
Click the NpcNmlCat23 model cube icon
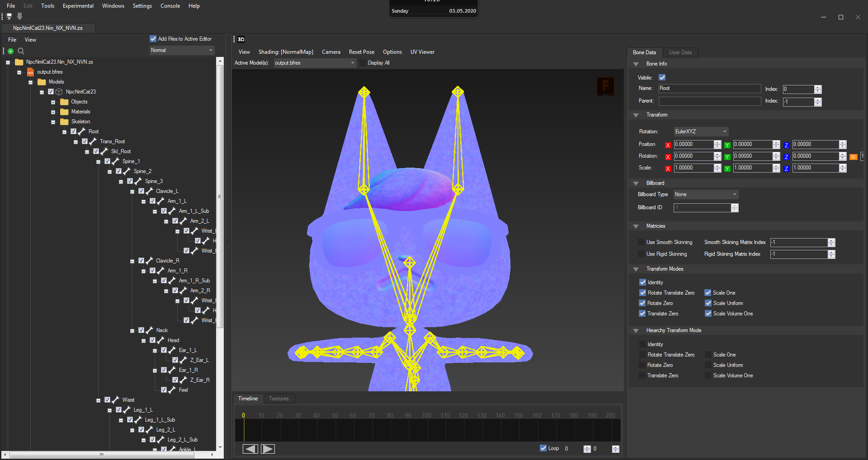tap(59, 92)
